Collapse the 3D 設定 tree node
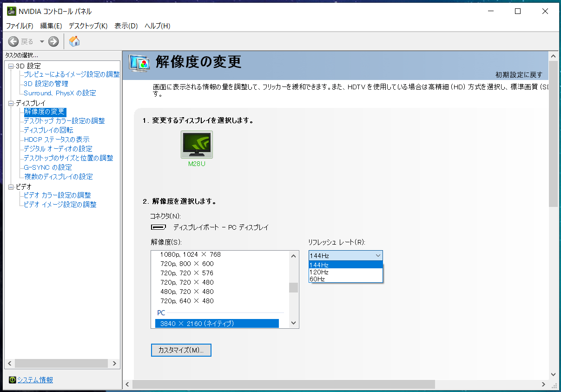 [x=11, y=66]
